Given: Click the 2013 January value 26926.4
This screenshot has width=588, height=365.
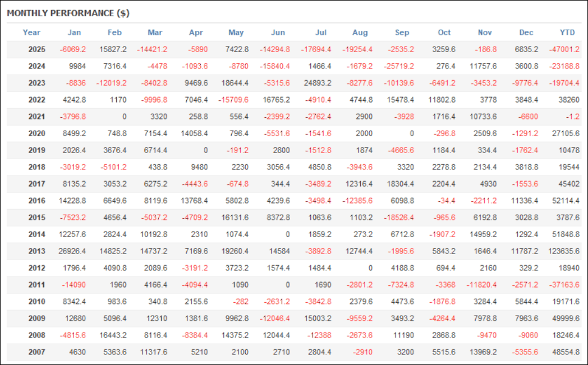Looking at the screenshot, I should click(x=72, y=251).
